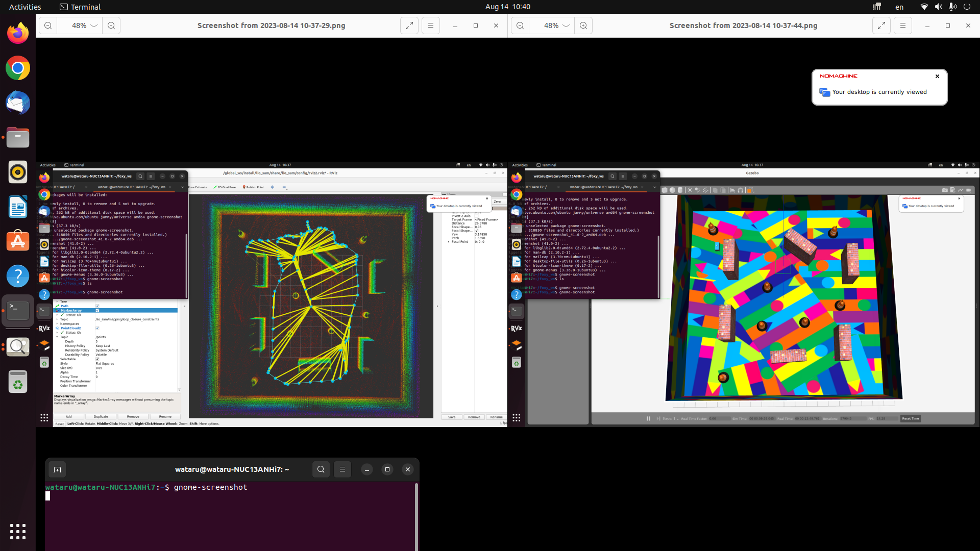
Task: Show Applications grid in the dock
Action: (18, 532)
